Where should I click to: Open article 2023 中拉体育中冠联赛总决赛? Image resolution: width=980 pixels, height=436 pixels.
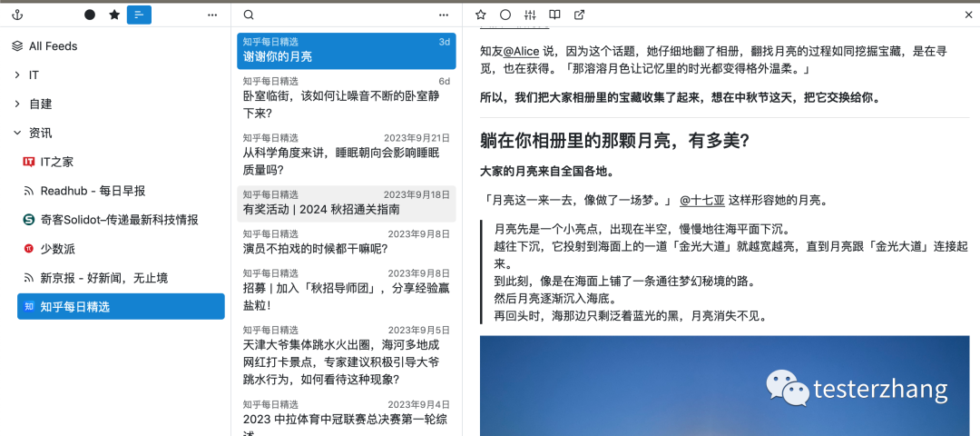(x=347, y=416)
